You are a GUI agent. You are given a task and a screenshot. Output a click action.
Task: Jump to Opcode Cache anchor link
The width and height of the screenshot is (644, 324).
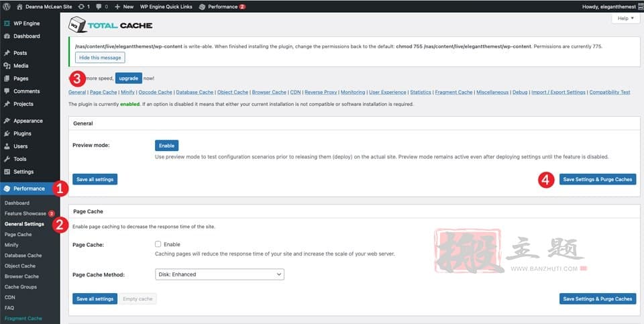pos(155,93)
